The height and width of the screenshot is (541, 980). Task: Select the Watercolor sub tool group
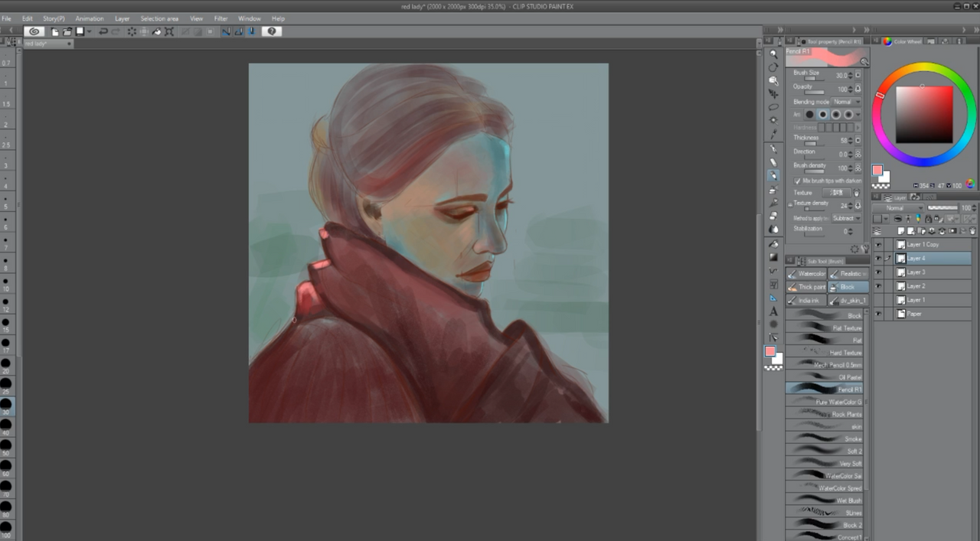(806, 273)
